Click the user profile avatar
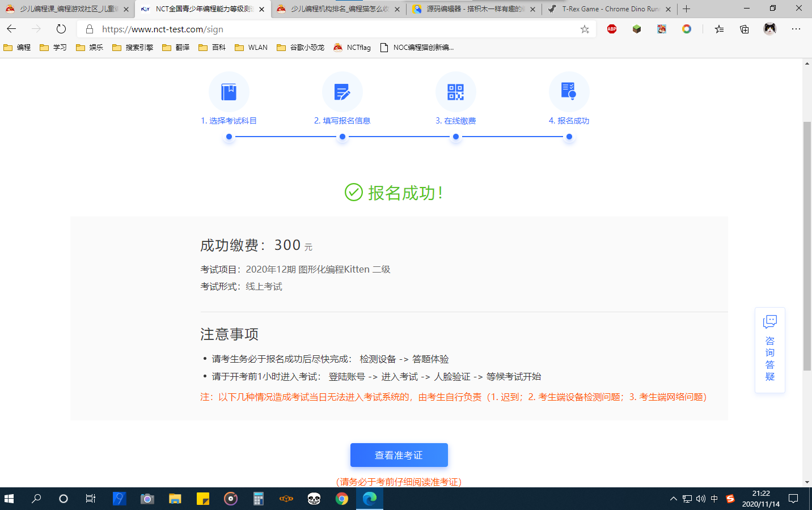This screenshot has width=812, height=510. (769, 29)
